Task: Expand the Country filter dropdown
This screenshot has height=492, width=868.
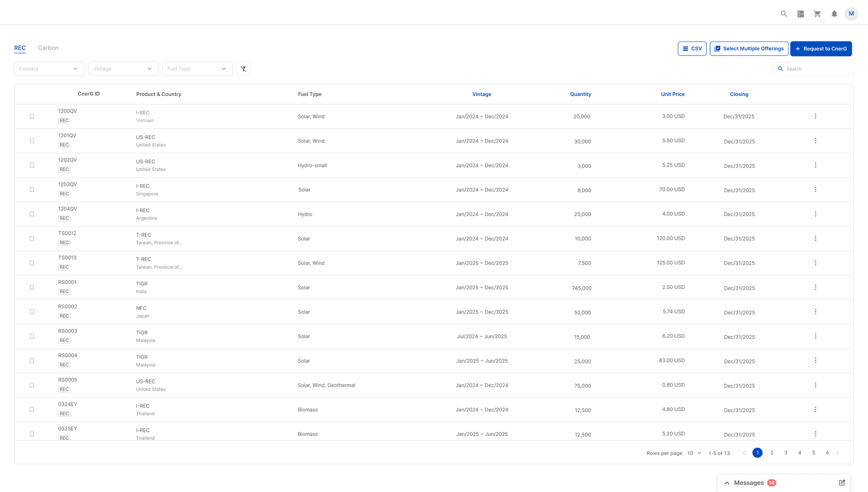Action: click(x=49, y=69)
